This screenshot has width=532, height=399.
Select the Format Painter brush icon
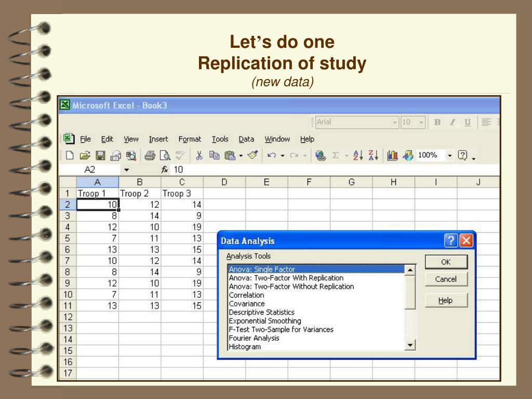coord(253,155)
